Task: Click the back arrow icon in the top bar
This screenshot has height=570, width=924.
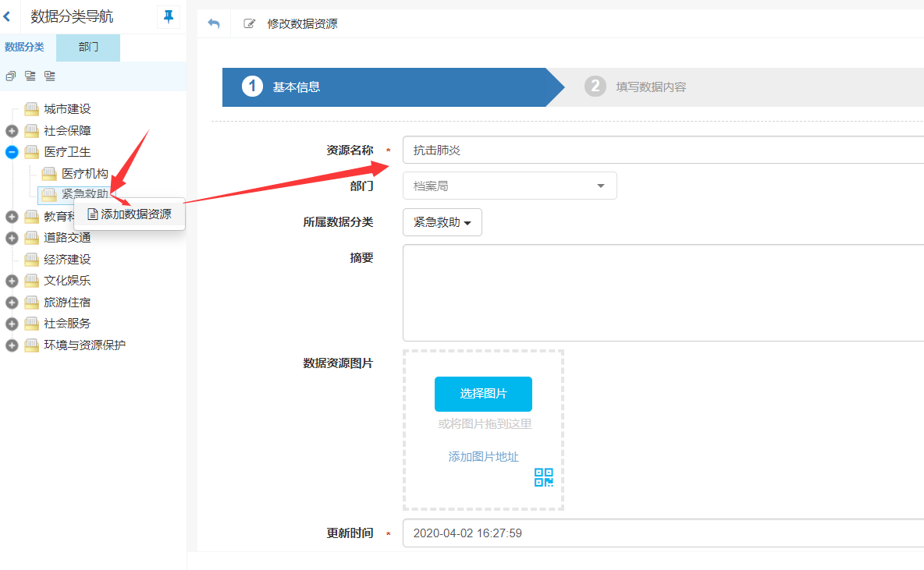Action: click(214, 23)
